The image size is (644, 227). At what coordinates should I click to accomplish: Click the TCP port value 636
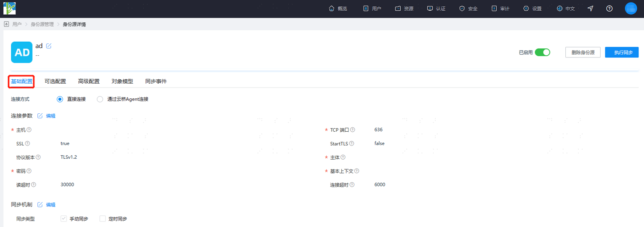click(x=378, y=130)
